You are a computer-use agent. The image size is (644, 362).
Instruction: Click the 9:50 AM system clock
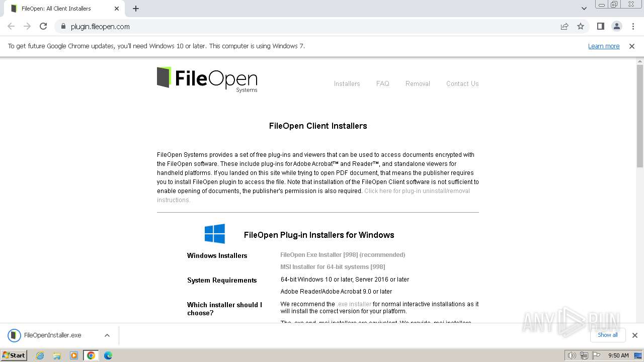pyautogui.click(x=618, y=355)
